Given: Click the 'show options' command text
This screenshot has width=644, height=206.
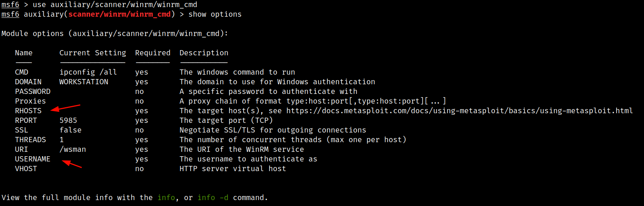Looking at the screenshot, I should (x=215, y=14).
